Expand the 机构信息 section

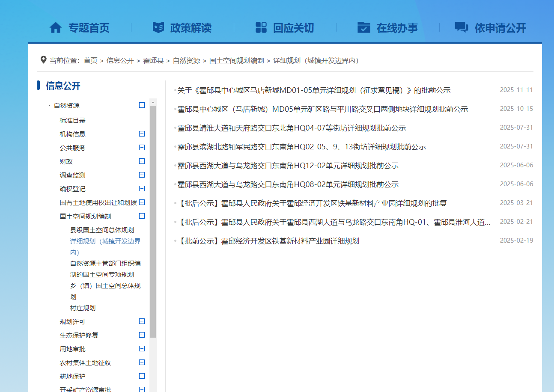[142, 134]
